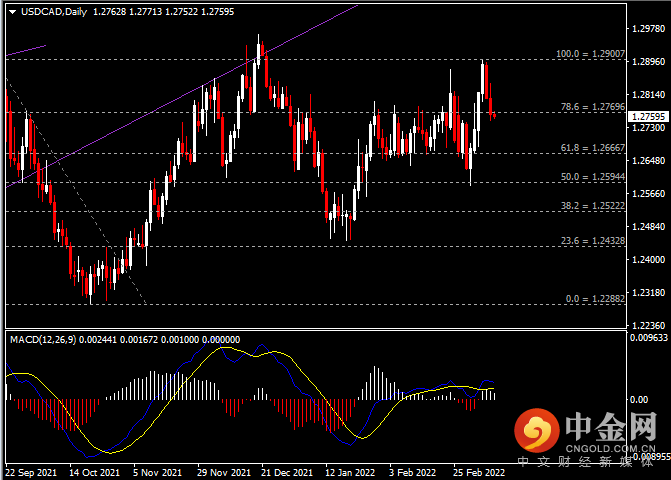Image resolution: width=671 pixels, height=480 pixels.
Task: Pick the 23.6 = 1.24328 Fibonacci label
Action: pos(590,241)
